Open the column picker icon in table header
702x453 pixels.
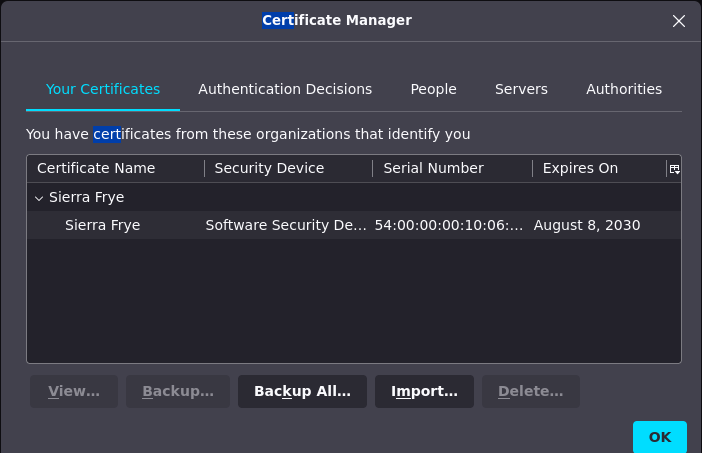(674, 169)
